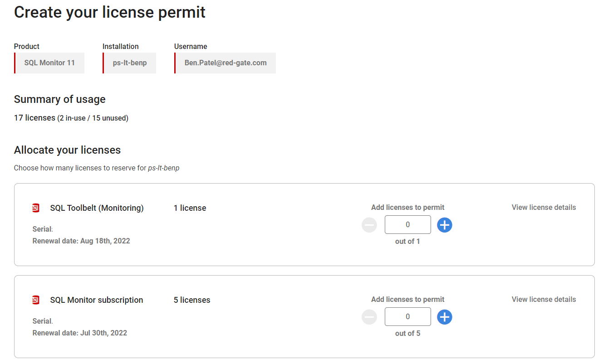Click the 'SQL Toolbelt (Monitoring)' name
Screen dimensions: 608x364
click(97, 208)
